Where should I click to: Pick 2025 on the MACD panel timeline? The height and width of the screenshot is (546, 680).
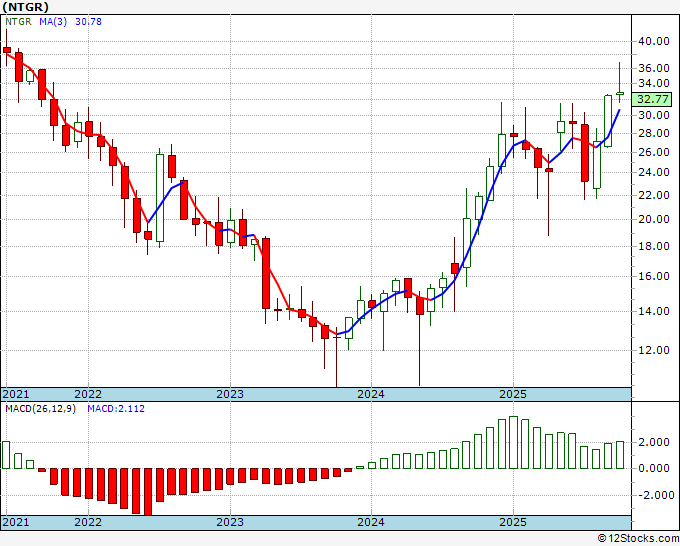[x=513, y=522]
